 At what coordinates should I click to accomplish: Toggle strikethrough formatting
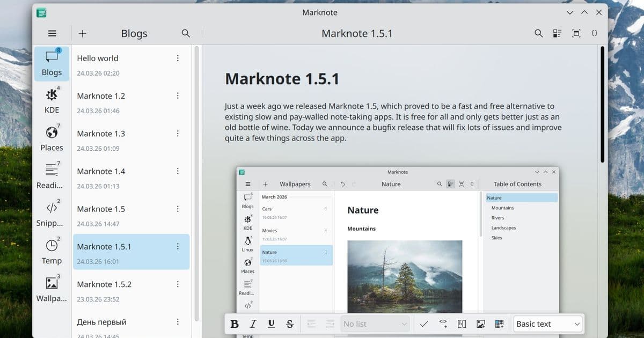(290, 324)
